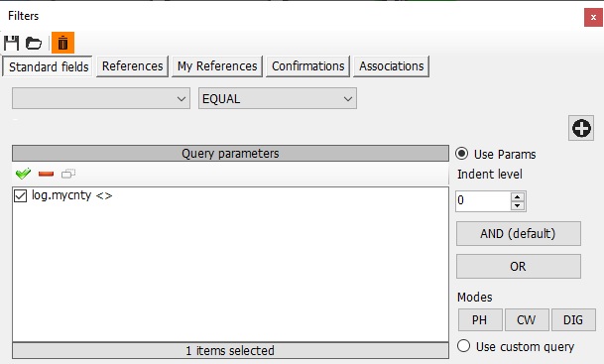Select the log.mycnty <> row text
Viewport: 604px width, 364px height.
pyautogui.click(x=72, y=195)
